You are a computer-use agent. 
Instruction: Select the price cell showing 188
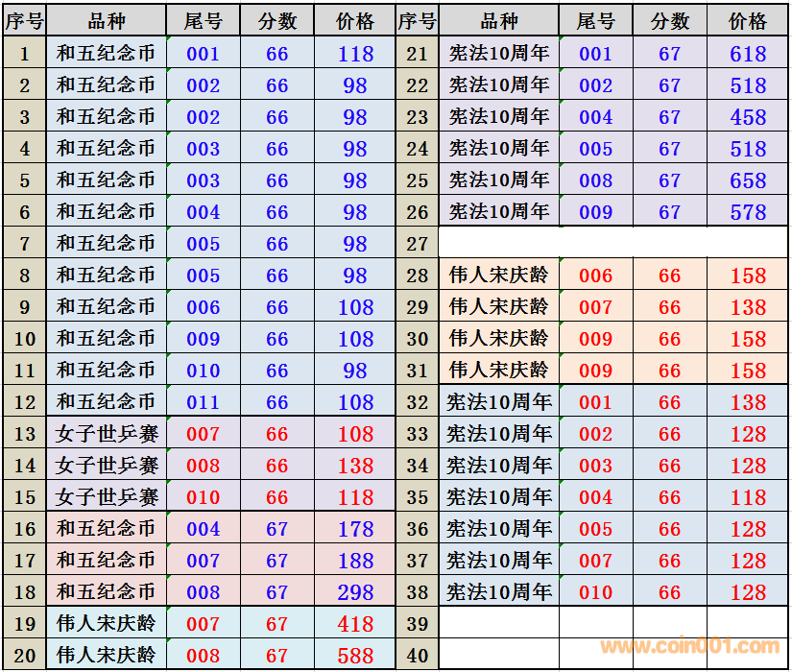click(x=355, y=561)
